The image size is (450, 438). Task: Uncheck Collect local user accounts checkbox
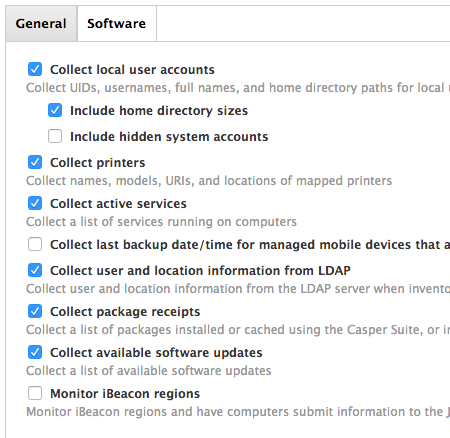[35, 69]
